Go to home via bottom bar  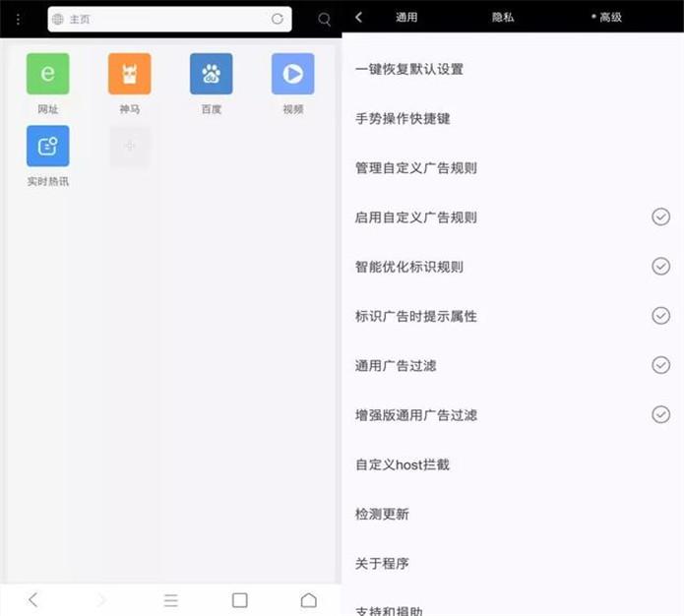(x=308, y=599)
